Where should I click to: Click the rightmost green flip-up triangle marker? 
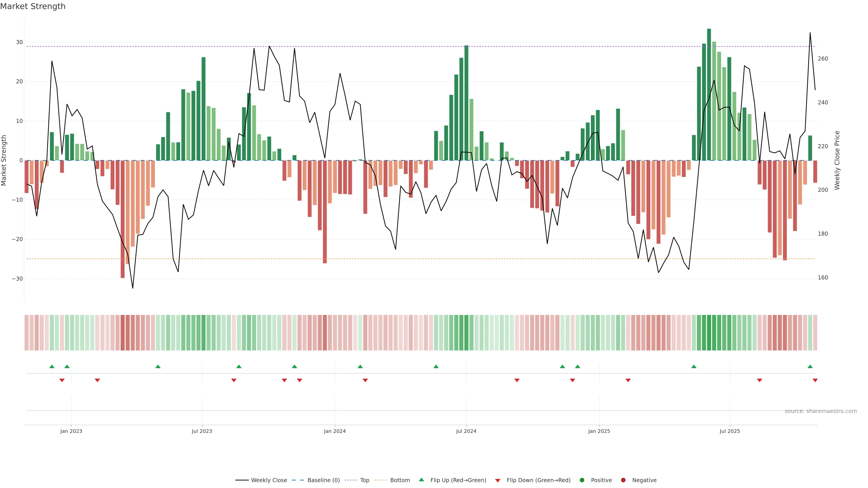[810, 366]
